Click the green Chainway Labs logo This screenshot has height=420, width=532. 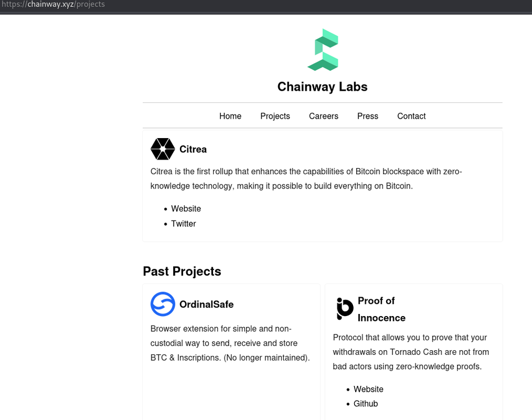coord(323,50)
